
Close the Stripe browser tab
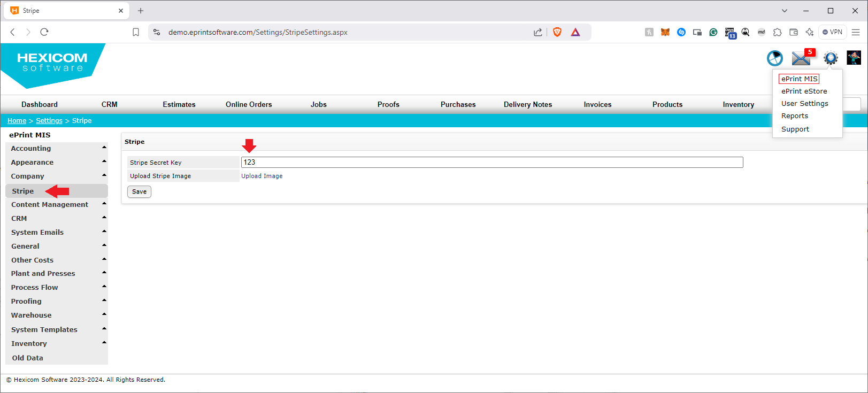[x=121, y=11]
